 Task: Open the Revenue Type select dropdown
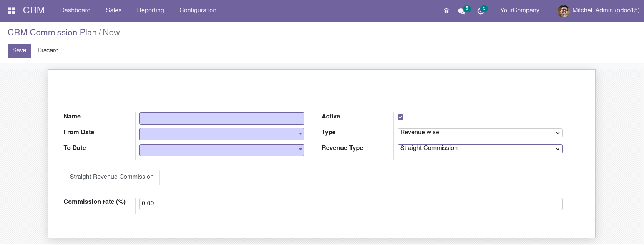[x=480, y=148]
